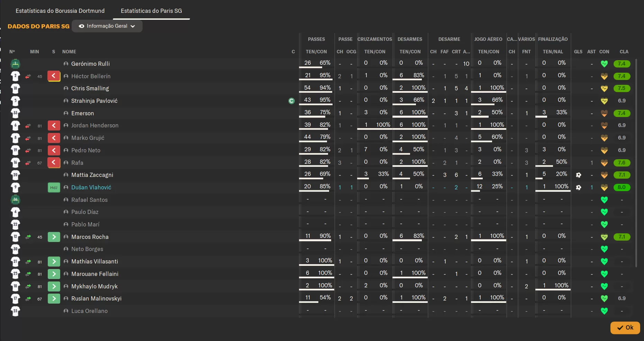
Task: Click the green substituted-on icon for Mykhaylo Mudryk
Action: (x=54, y=286)
